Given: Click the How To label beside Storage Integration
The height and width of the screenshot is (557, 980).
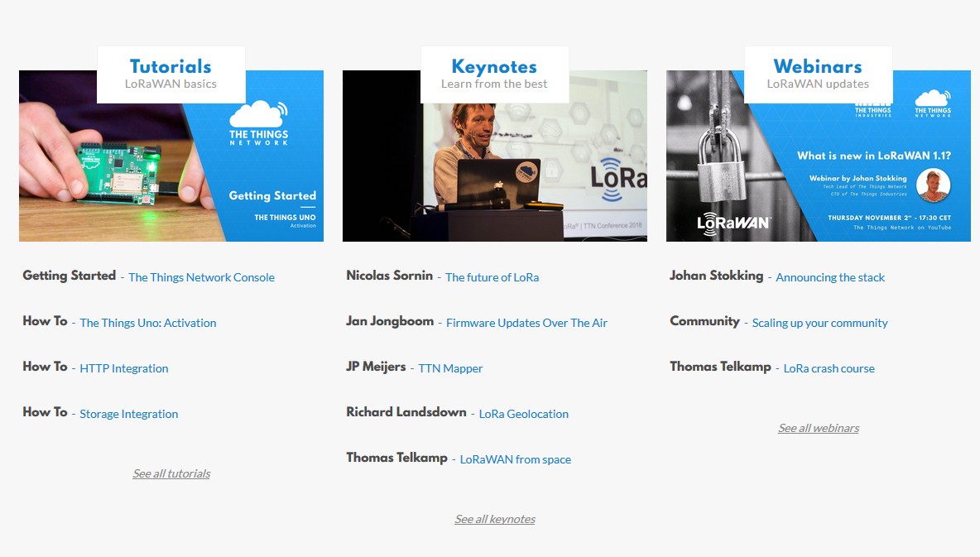Looking at the screenshot, I should click(x=45, y=412).
